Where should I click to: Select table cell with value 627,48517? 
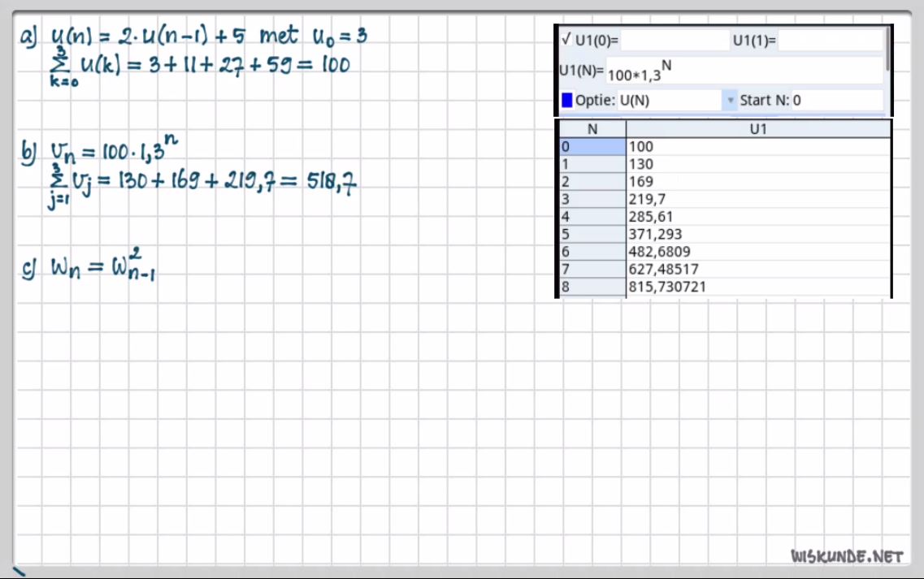[x=758, y=269]
